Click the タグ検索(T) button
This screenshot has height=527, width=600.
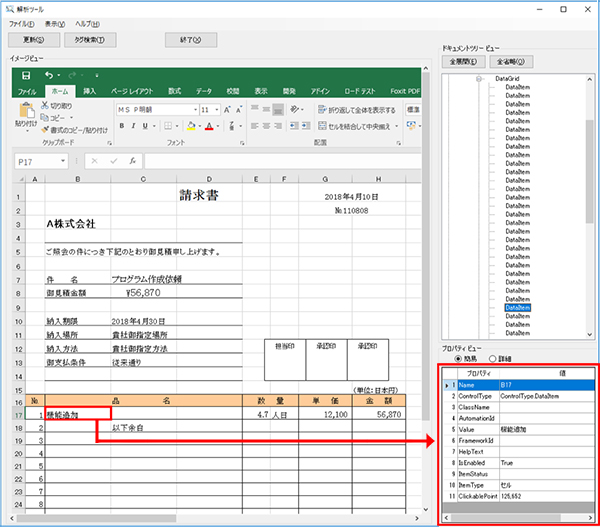tap(90, 40)
